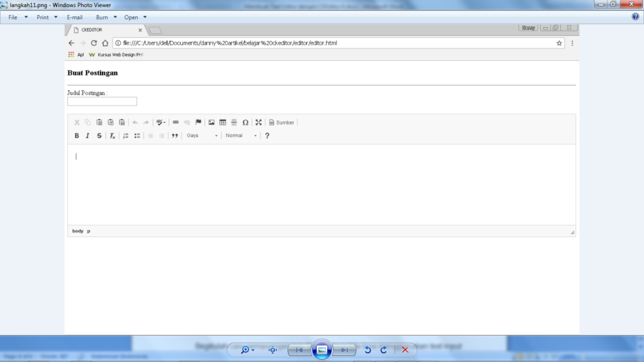This screenshot has width=644, height=362.
Task: Click the Anchor flag icon
Action: pos(198,123)
